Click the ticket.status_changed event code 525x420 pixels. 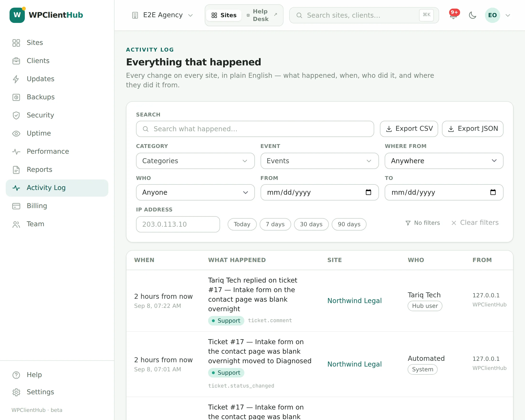(x=241, y=386)
